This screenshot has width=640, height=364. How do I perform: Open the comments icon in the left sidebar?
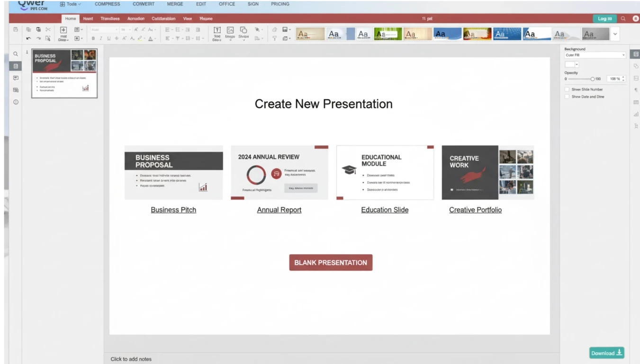coord(16,78)
